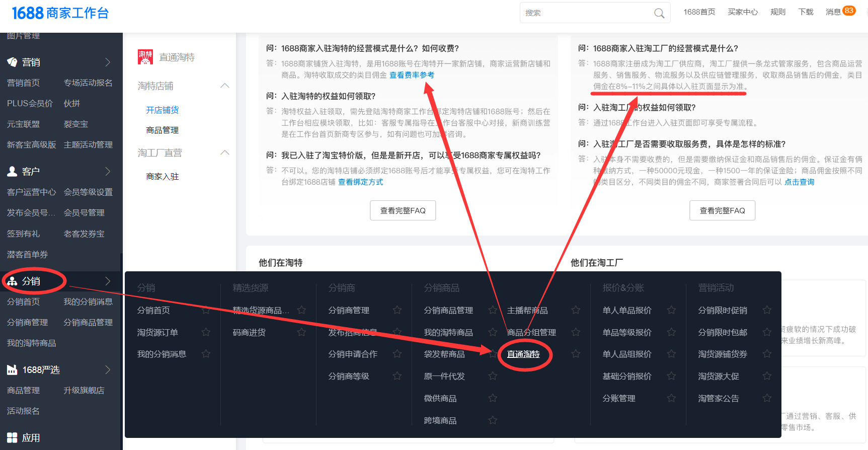Open 商品分组管理 menu item
Viewport: 868px width, 450px height.
[x=531, y=332]
